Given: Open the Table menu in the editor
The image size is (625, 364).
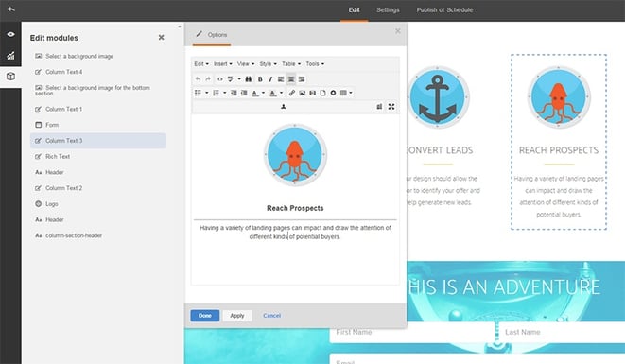Looking at the screenshot, I should pos(291,63).
